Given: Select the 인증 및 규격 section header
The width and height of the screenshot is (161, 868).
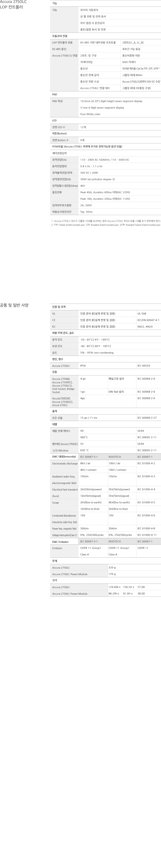Looking at the screenshot, I should click(x=59, y=307).
